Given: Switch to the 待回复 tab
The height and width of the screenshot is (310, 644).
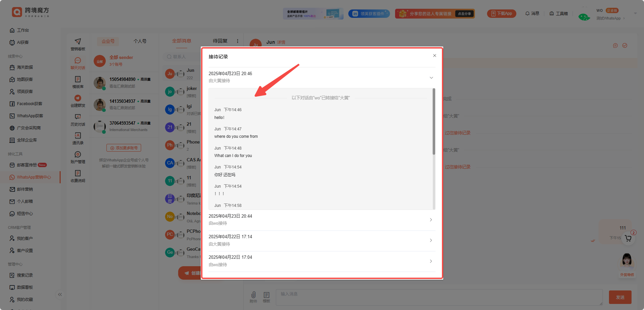Looking at the screenshot, I should 220,41.
